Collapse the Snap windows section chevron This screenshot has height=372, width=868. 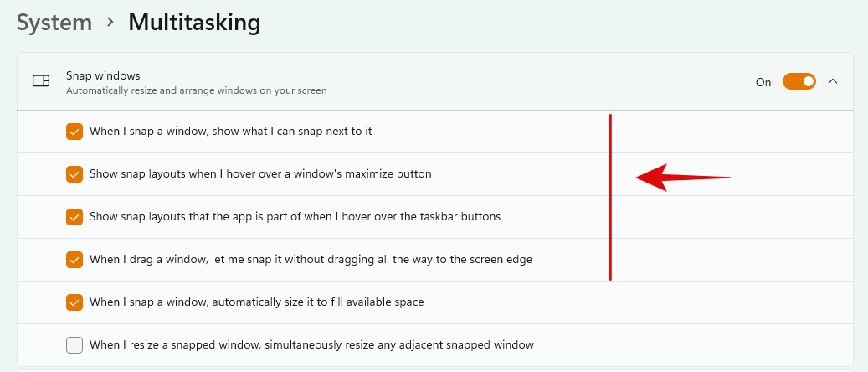[833, 81]
